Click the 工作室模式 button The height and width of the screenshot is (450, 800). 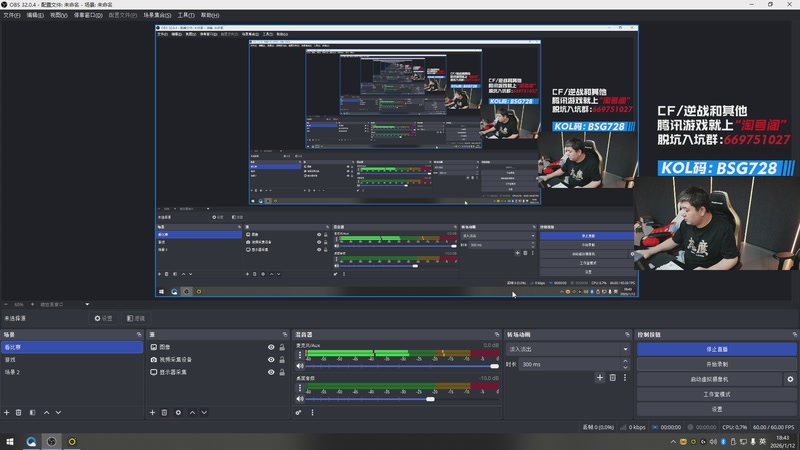tap(716, 394)
